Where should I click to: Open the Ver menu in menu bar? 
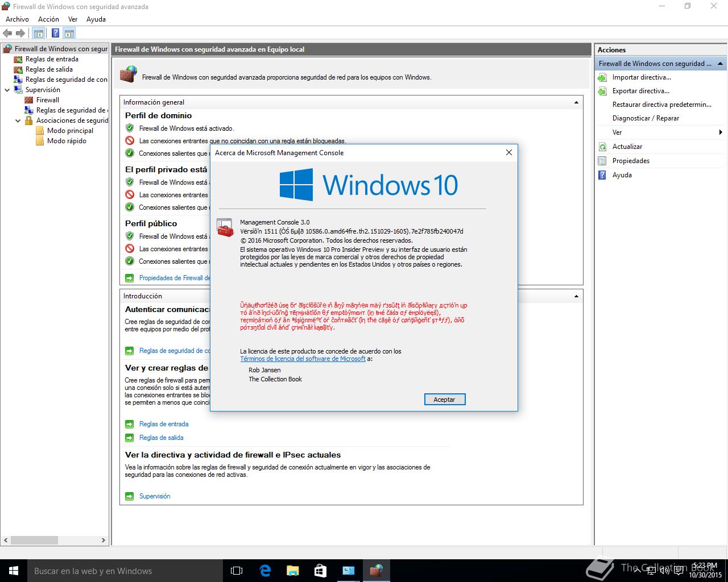[73, 19]
